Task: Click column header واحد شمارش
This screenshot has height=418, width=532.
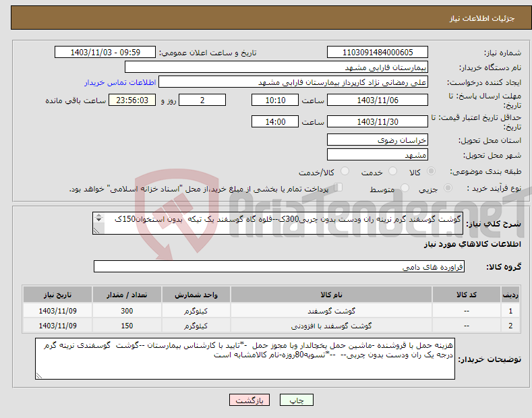Action: click(x=196, y=295)
